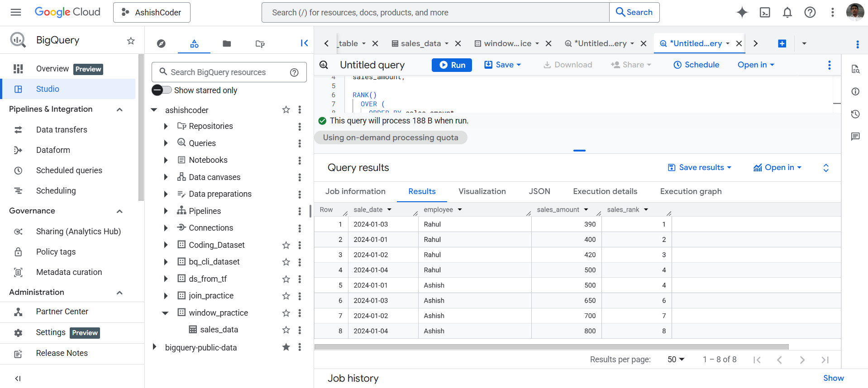The width and height of the screenshot is (868, 388).
Task: Unstar bigquery-public-data project
Action: tap(286, 347)
